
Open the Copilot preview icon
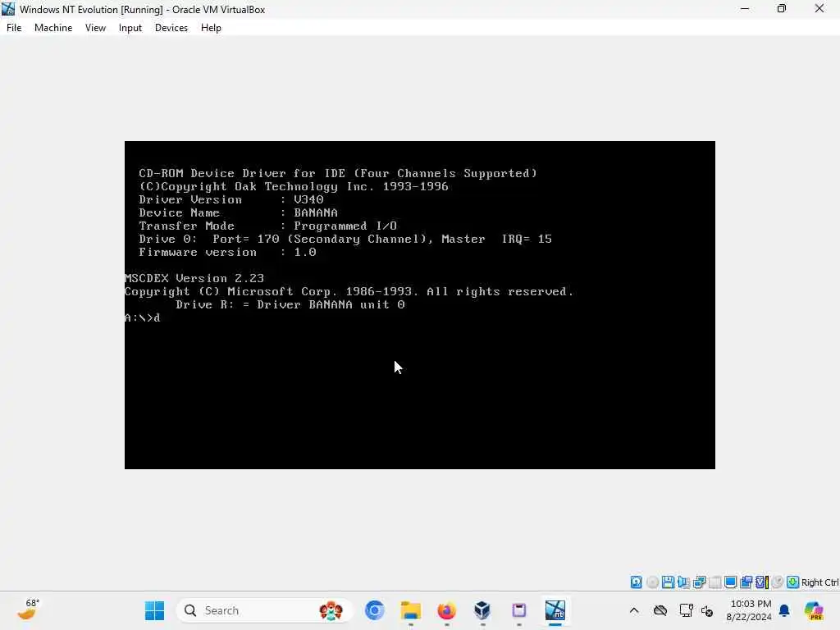point(814,610)
